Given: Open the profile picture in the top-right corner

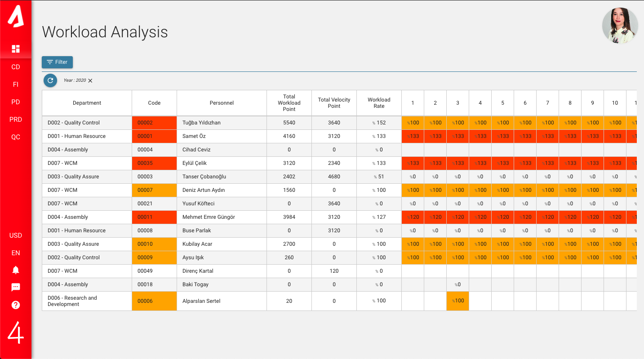Looking at the screenshot, I should click(x=620, y=26).
